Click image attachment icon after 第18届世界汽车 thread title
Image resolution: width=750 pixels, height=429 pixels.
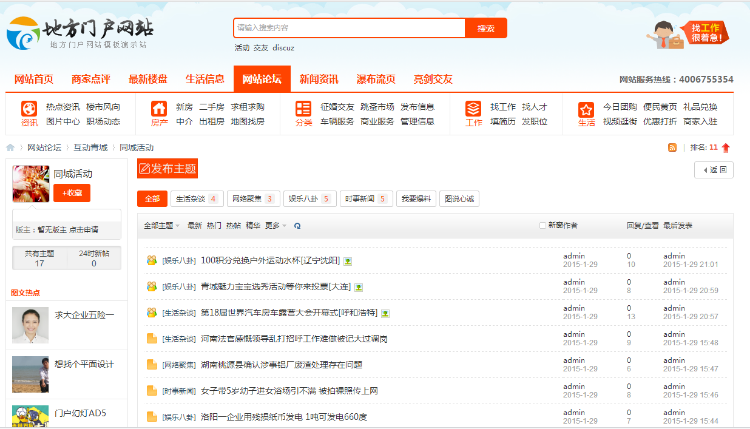pyautogui.click(x=385, y=313)
